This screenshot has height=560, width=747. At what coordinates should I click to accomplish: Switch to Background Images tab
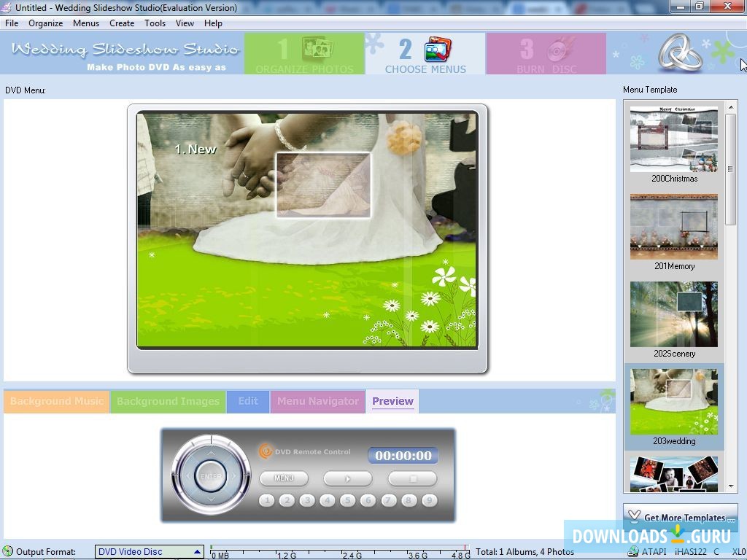coord(169,402)
